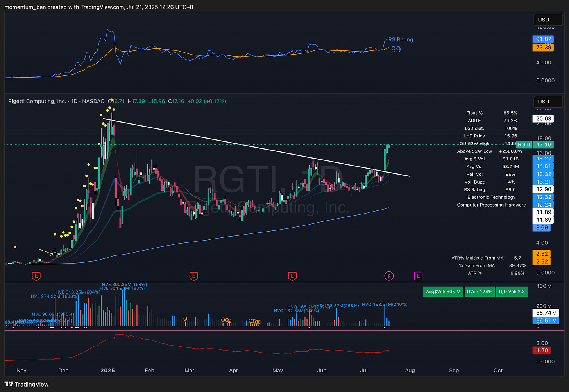569x392 pixels.
Task: Click the Rigetti Computing, Inc. symbol title
Action: pos(37,101)
